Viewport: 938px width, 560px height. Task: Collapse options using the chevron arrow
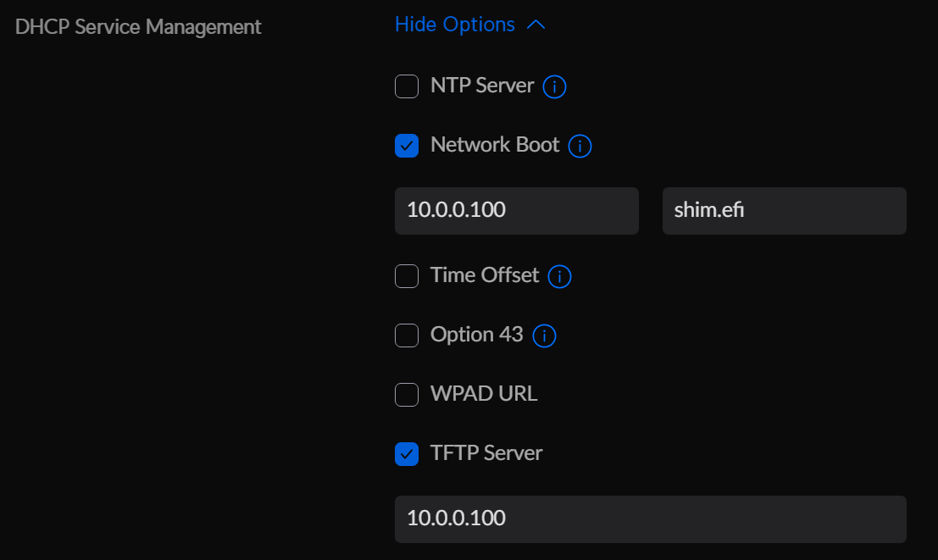click(536, 25)
